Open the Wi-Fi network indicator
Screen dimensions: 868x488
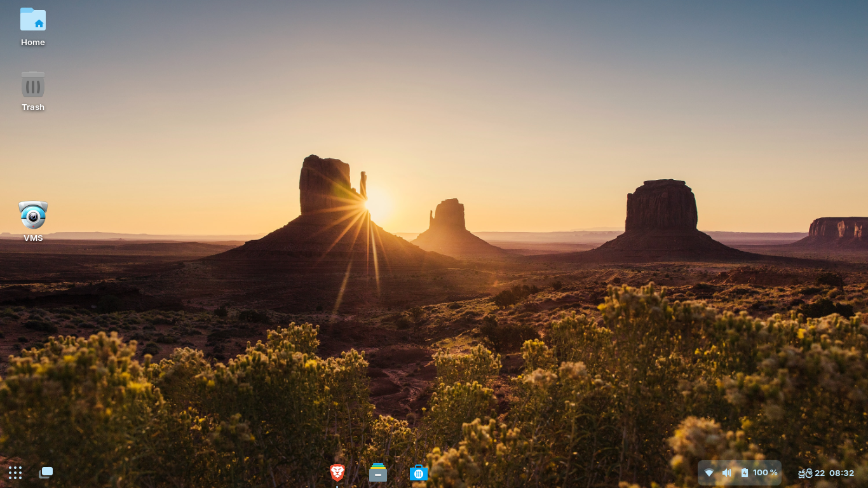pos(709,473)
